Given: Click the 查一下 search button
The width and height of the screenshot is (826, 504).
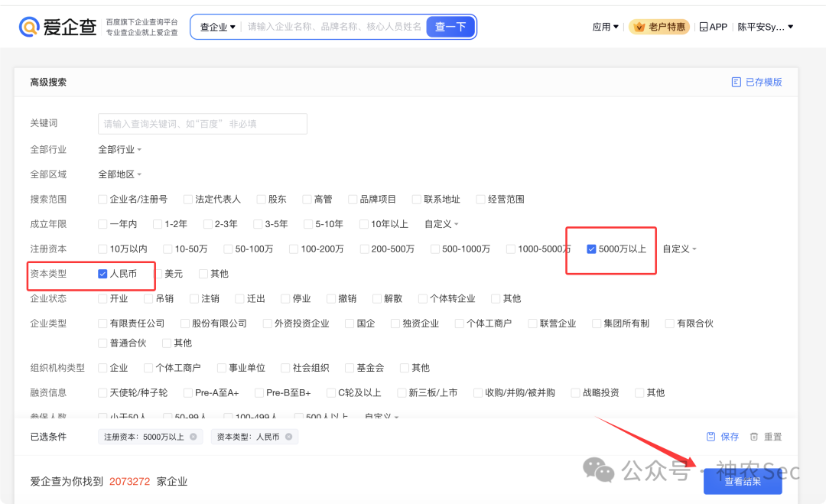Looking at the screenshot, I should 450,27.
